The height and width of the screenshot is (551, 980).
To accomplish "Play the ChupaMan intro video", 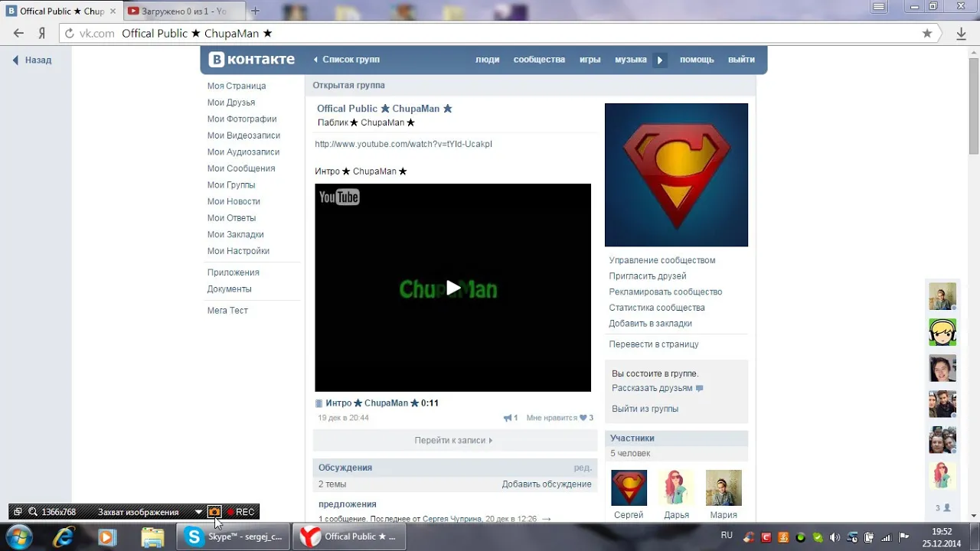I will (453, 288).
